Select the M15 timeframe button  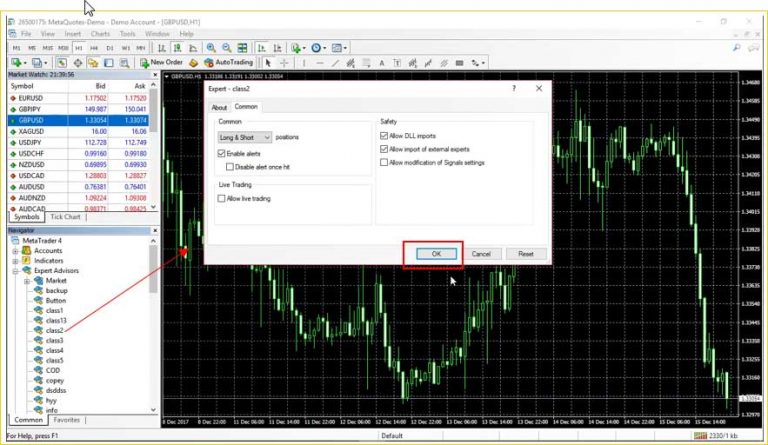(x=48, y=48)
